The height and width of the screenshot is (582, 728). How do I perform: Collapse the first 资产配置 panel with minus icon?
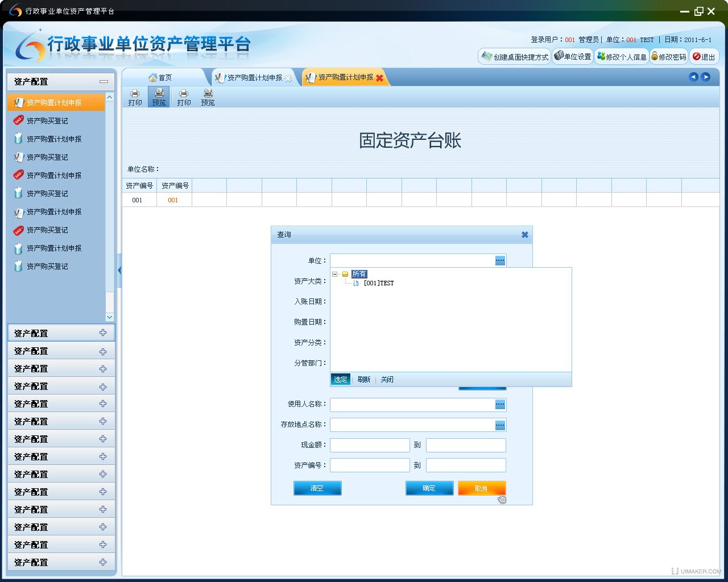[104, 82]
